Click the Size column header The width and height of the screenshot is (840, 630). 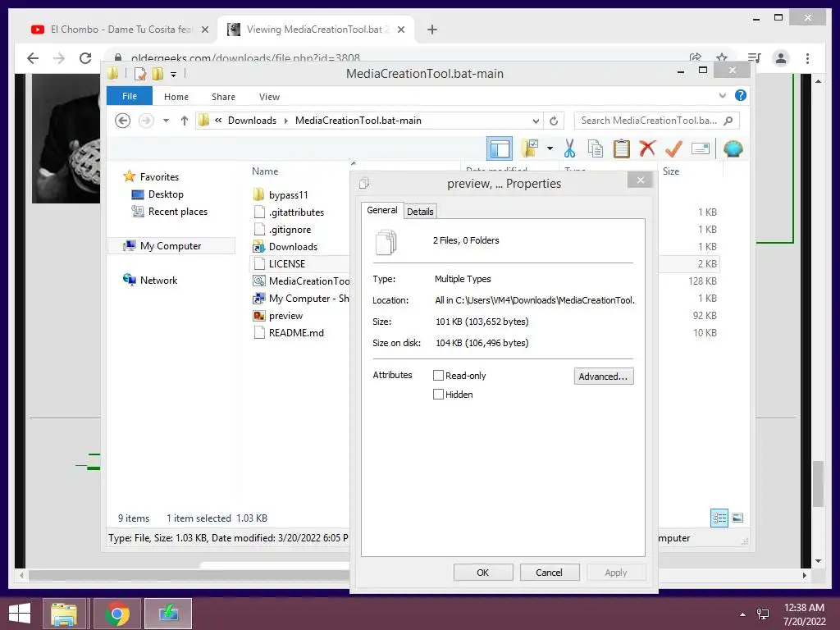[671, 171]
